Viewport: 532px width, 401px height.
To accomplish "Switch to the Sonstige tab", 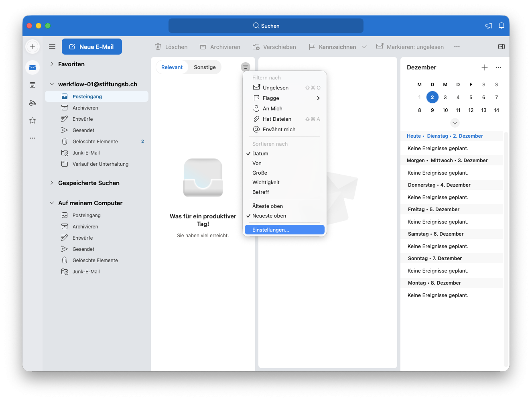I will (205, 67).
